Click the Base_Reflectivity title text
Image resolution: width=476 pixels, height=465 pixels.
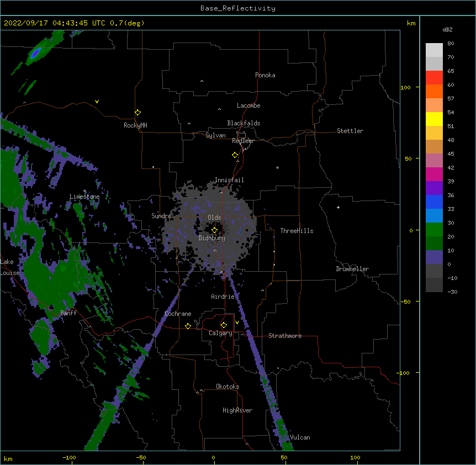[238, 8]
